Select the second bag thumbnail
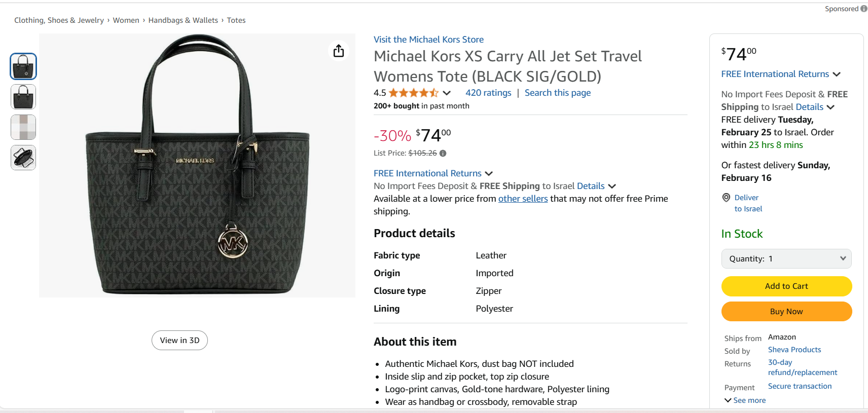The height and width of the screenshot is (413, 868). (x=23, y=97)
